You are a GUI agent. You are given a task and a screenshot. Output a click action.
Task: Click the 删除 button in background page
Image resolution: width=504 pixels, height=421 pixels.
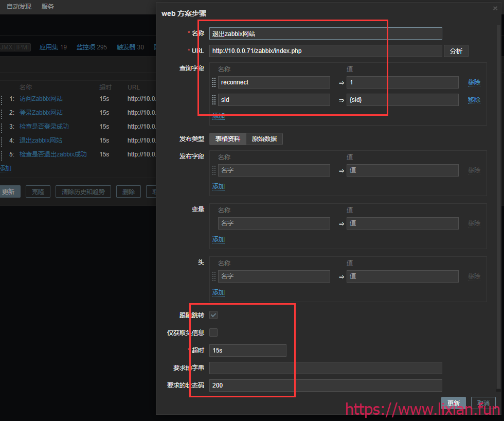coord(129,191)
